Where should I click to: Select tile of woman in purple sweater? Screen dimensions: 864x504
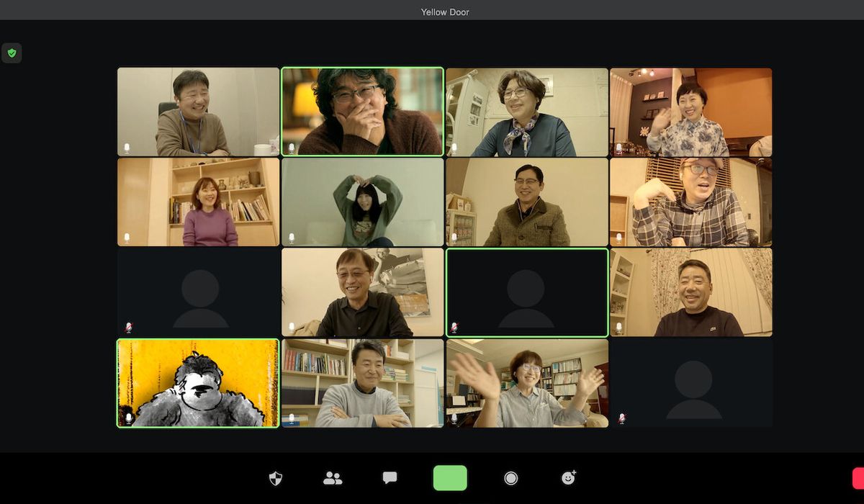(198, 202)
